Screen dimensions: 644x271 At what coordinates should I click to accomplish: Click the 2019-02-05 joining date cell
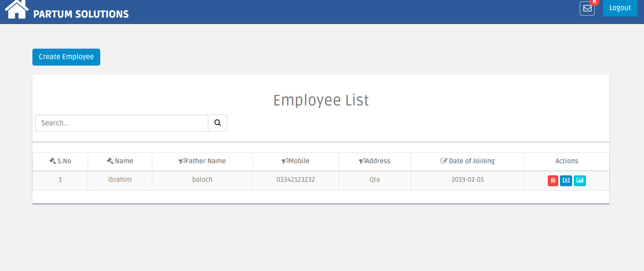[467, 180]
